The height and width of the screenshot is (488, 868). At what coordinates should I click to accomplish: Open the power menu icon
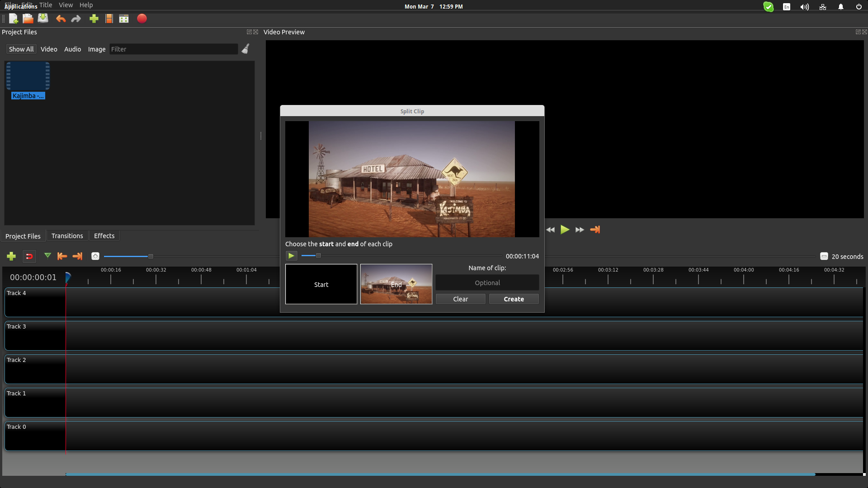click(x=859, y=7)
